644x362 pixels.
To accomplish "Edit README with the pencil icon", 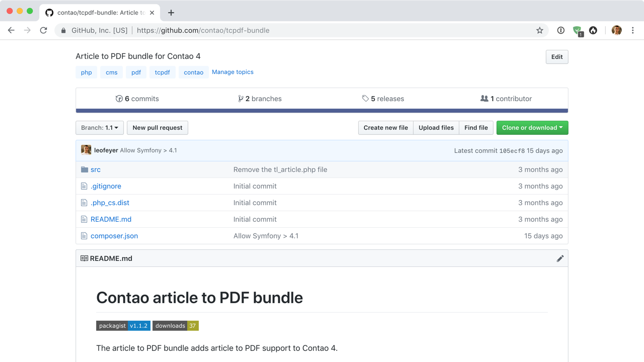I will tap(560, 258).
